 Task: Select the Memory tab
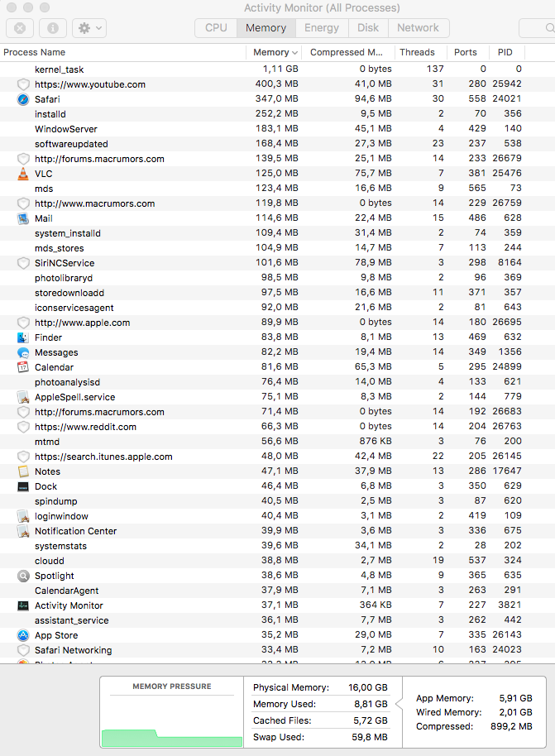click(x=266, y=28)
